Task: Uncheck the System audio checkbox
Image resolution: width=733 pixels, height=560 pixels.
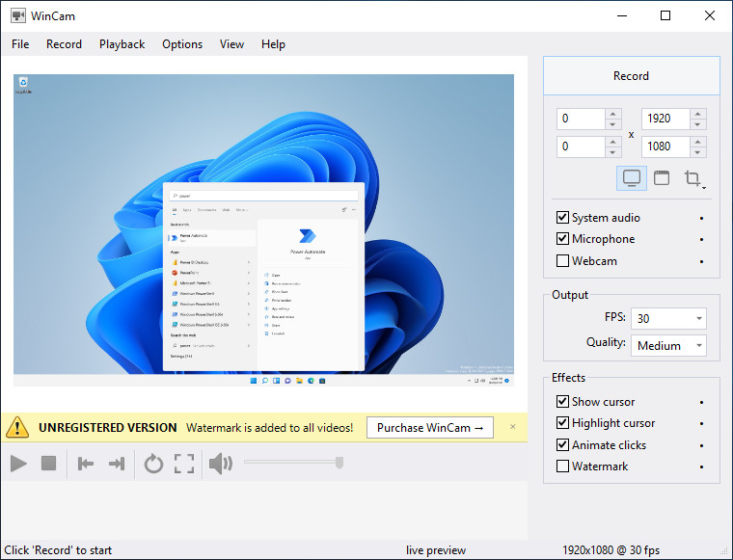Action: click(x=563, y=218)
